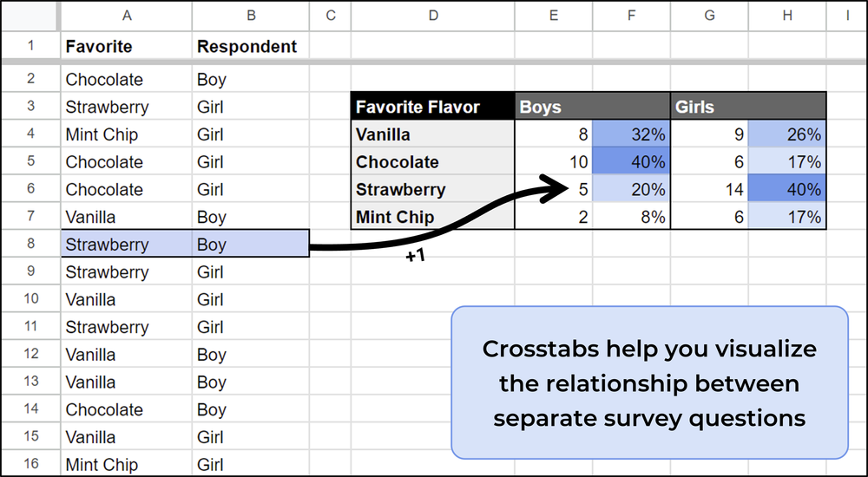Image resolution: width=868 pixels, height=477 pixels.
Task: Select row 8 header
Action: click(30, 245)
